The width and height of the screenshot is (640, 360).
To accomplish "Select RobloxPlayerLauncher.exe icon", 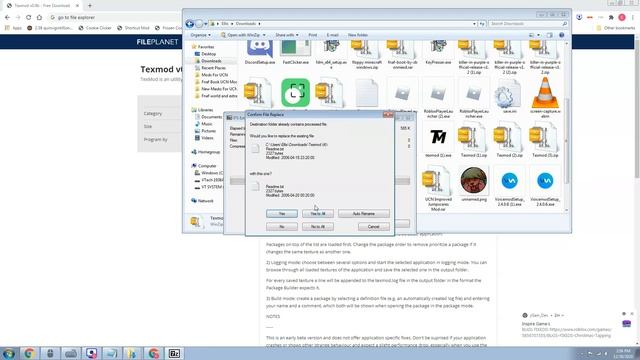I will 473,94.
